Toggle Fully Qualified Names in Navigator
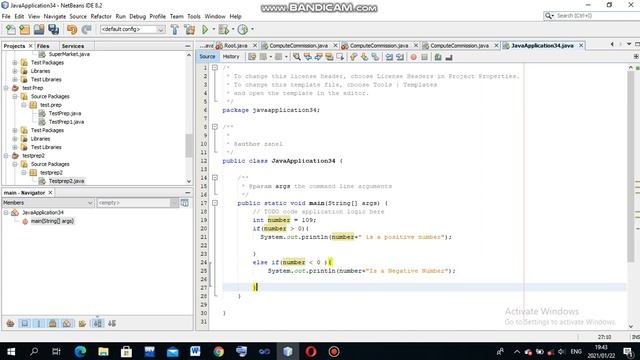640x360 pixels. pyautogui.click(x=82, y=324)
